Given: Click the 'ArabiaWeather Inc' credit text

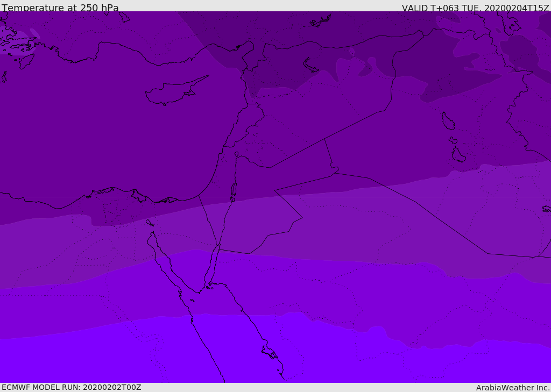Looking at the screenshot, I should pos(513,388).
